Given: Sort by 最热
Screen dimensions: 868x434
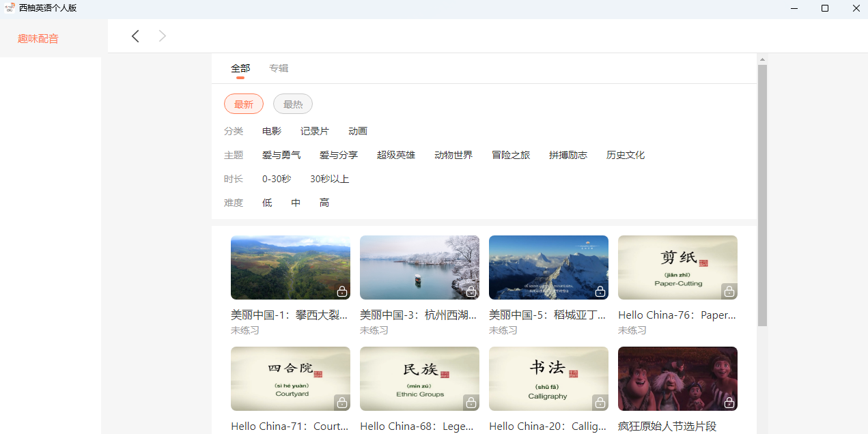Looking at the screenshot, I should (x=293, y=104).
